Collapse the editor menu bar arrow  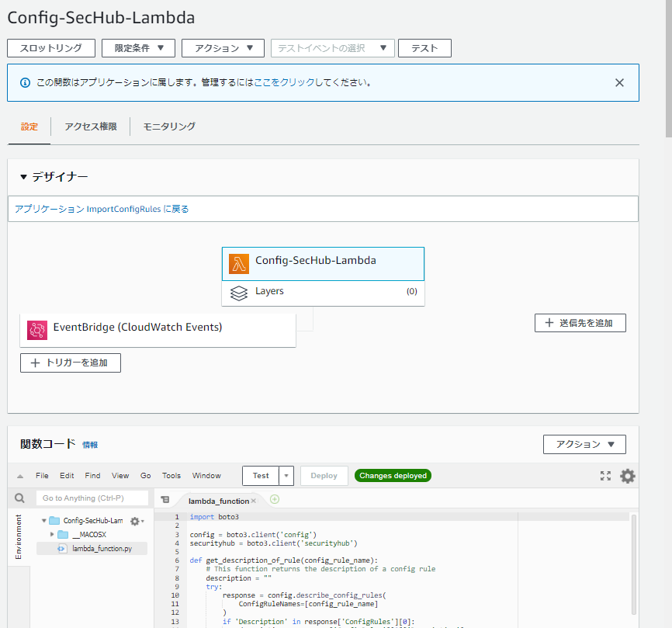(20, 477)
